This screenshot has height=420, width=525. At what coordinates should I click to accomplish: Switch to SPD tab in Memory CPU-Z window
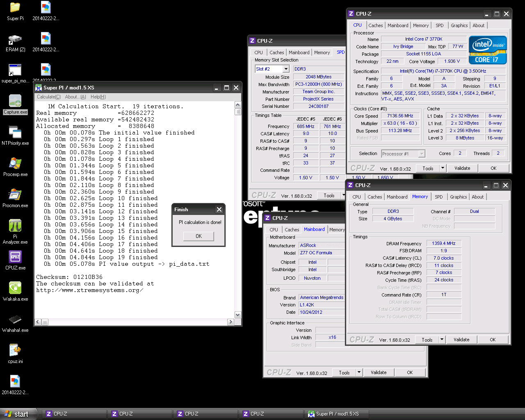click(438, 197)
